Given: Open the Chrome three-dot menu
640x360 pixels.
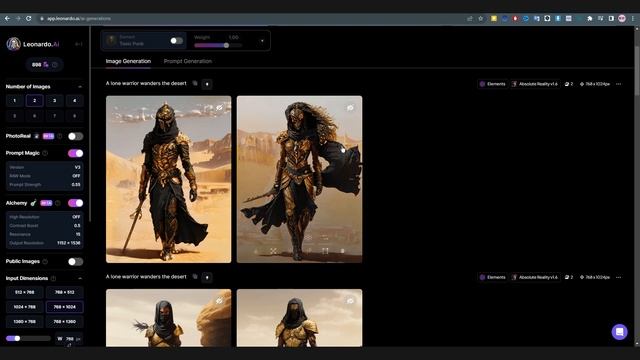Looking at the screenshot, I should pyautogui.click(x=633, y=18).
